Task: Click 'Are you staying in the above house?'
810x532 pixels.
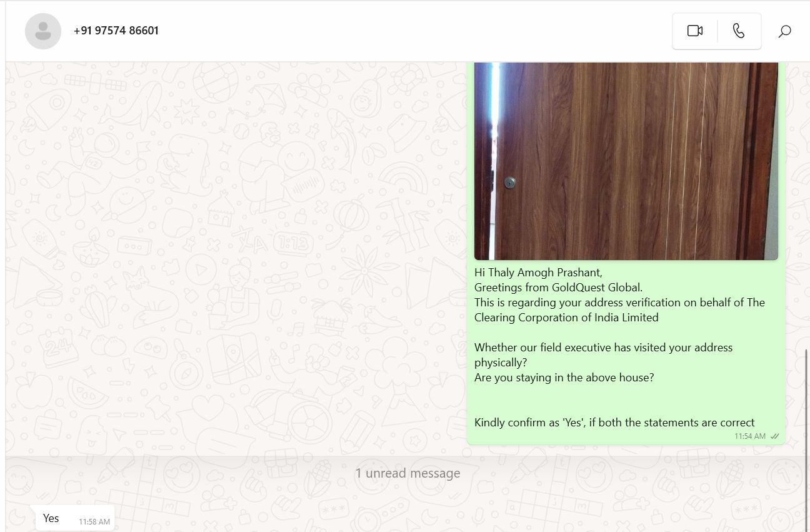Action: pos(564,378)
